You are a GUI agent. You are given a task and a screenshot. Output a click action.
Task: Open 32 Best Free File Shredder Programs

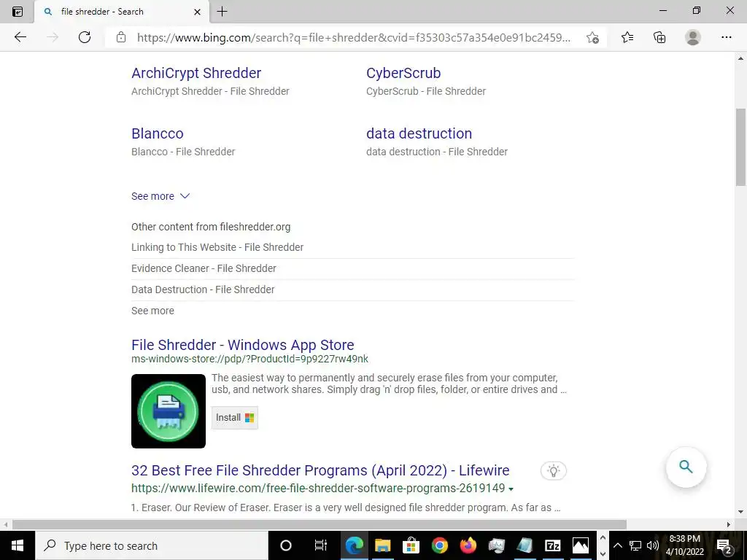pyautogui.click(x=320, y=470)
